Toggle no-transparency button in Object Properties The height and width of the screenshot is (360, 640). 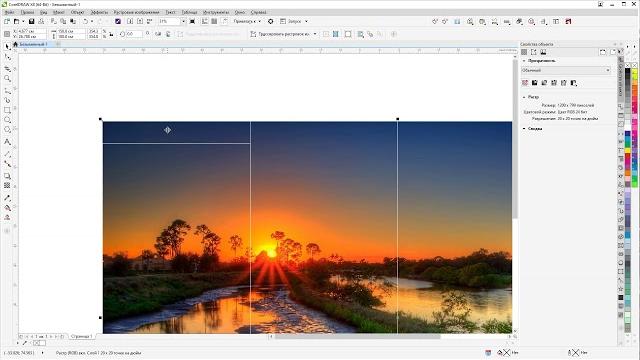point(525,83)
